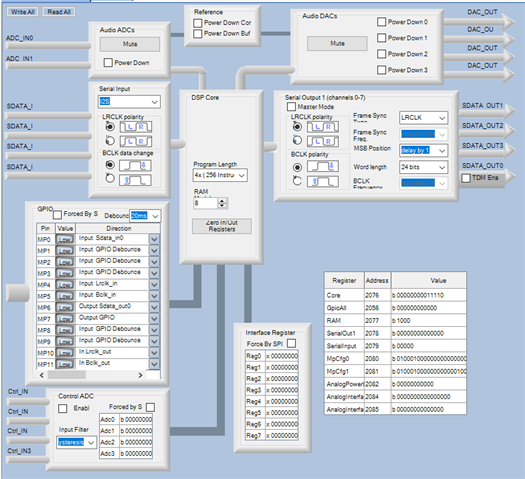This screenshot has height=479, width=525.
Task: Select the SerialOut1 address 2078 cell
Action: click(x=378, y=333)
